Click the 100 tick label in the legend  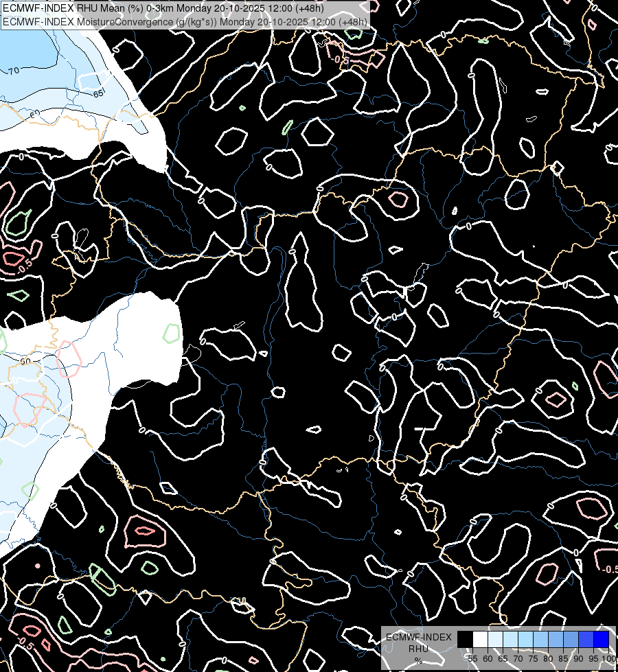(x=608, y=659)
